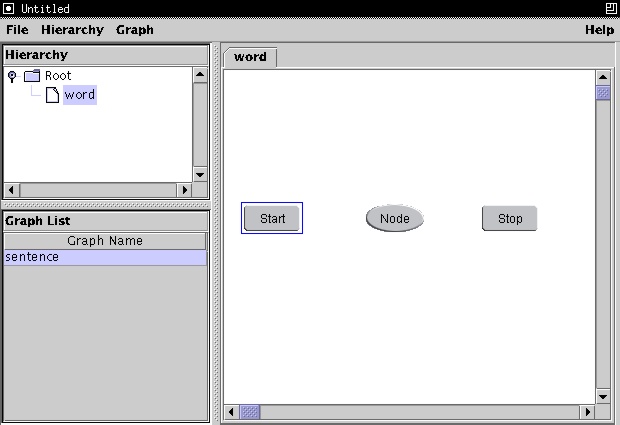Select the oval Node element
The image size is (620, 425).
pyautogui.click(x=395, y=218)
